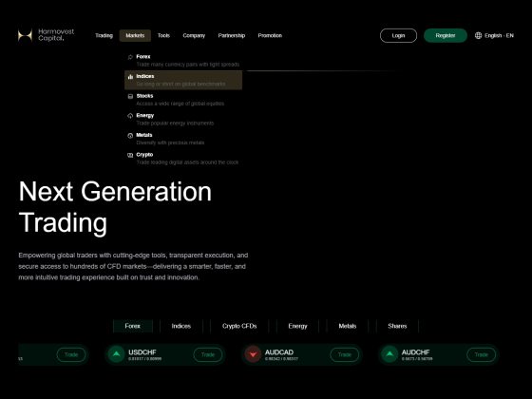Click 'Access a wide range of global equities' text
532x399 pixels.
[180, 104]
